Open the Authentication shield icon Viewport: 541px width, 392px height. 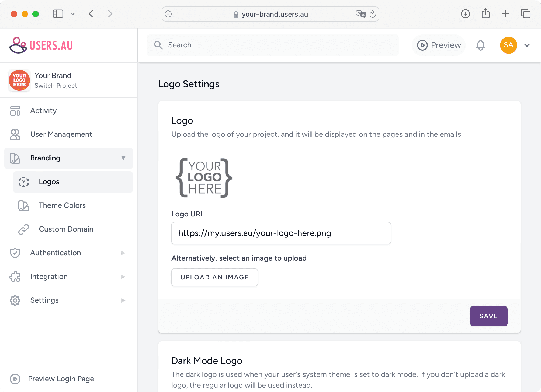click(x=15, y=253)
